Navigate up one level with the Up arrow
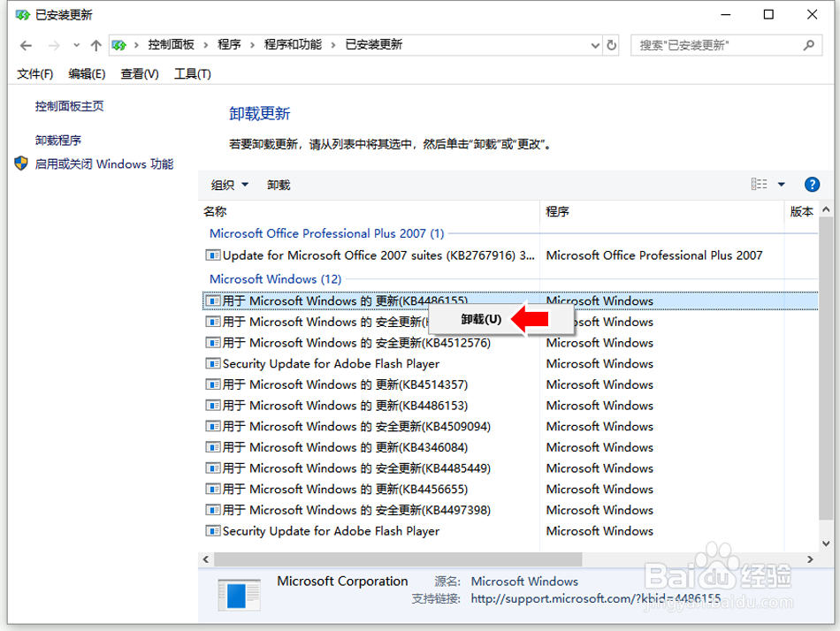Viewport: 840px width, 631px height. pyautogui.click(x=95, y=46)
